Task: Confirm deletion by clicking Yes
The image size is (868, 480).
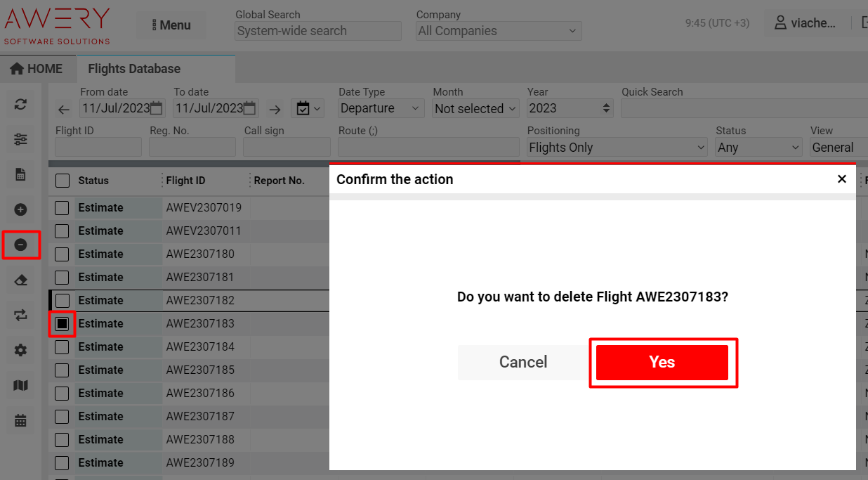Action: 662,363
